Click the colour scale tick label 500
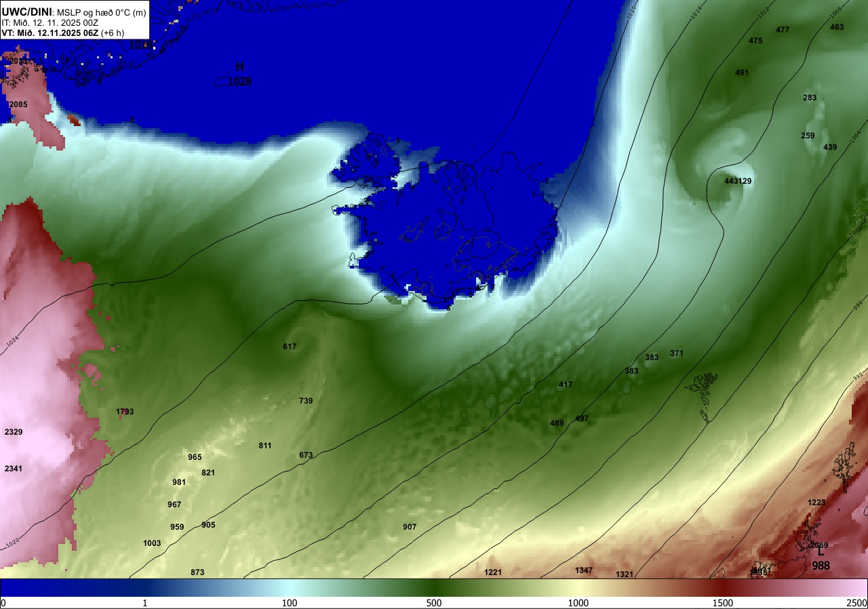 [x=434, y=603]
